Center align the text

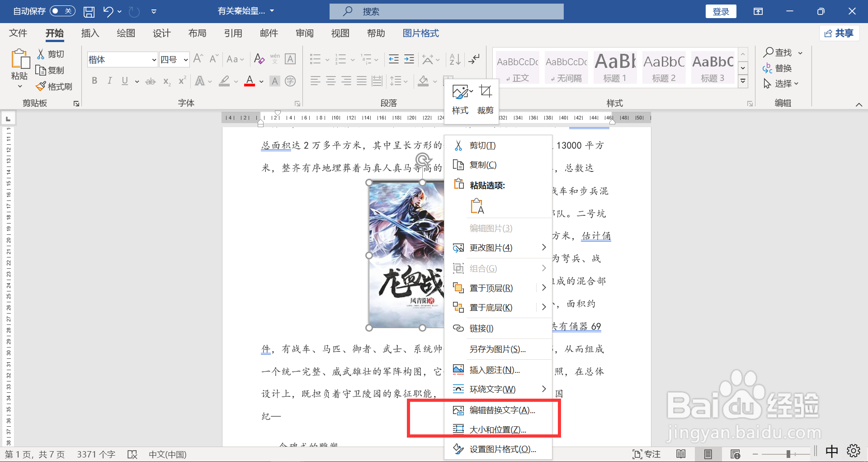tap(331, 81)
